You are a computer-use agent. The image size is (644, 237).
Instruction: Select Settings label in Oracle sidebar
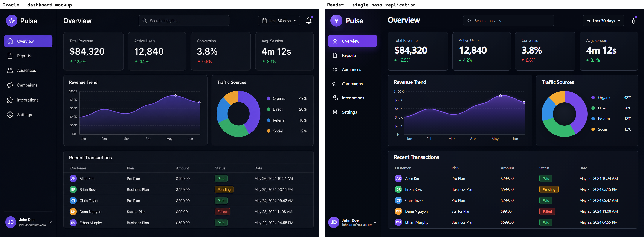click(x=24, y=115)
